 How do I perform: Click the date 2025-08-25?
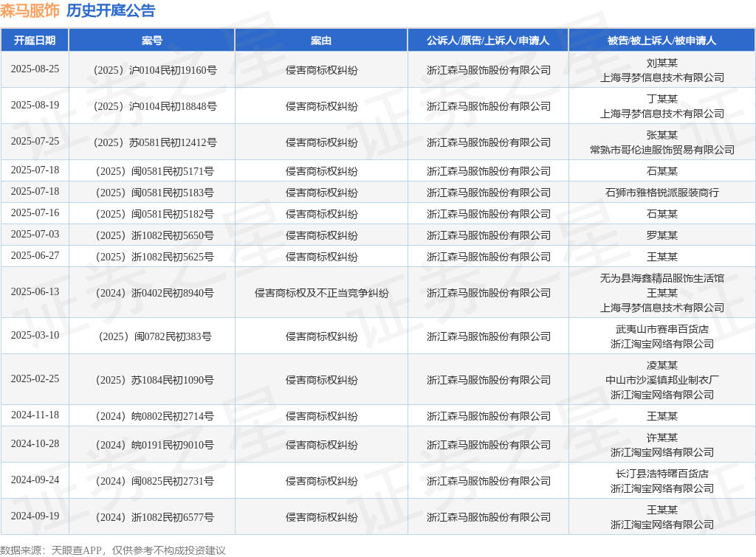coord(35,69)
